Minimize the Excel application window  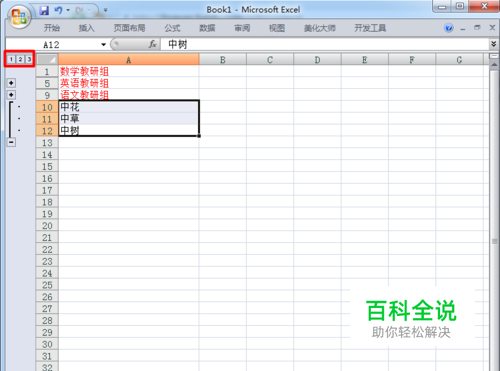(442, 7)
